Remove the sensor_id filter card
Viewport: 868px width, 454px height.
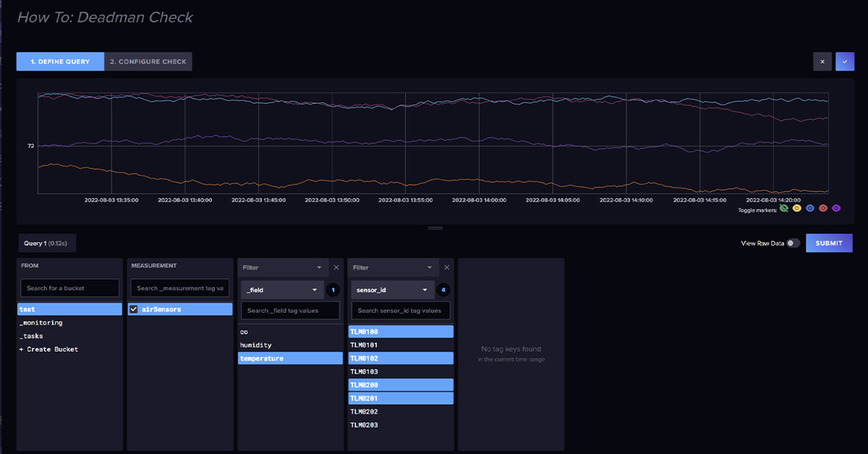446,267
